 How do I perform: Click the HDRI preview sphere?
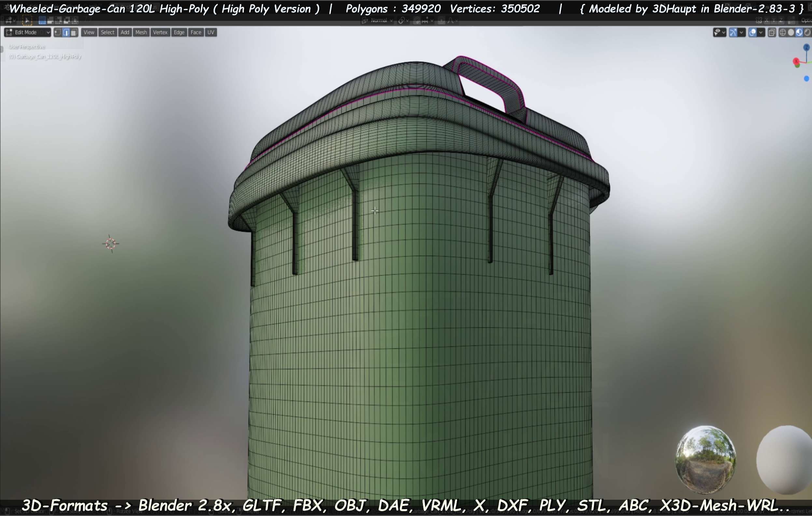coord(706,459)
